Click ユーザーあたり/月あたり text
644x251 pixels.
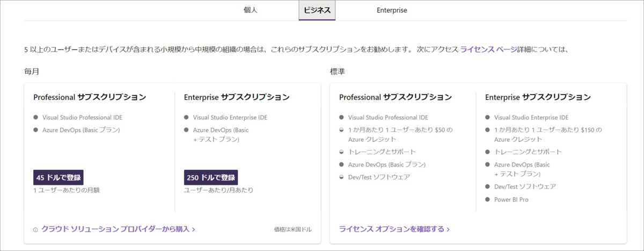coord(219,190)
